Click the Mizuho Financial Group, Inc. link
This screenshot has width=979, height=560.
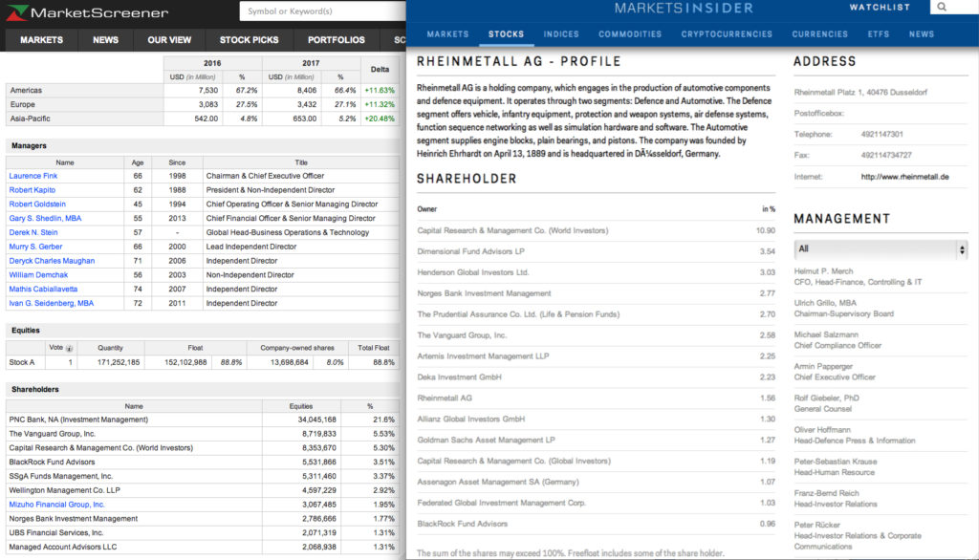click(x=56, y=505)
